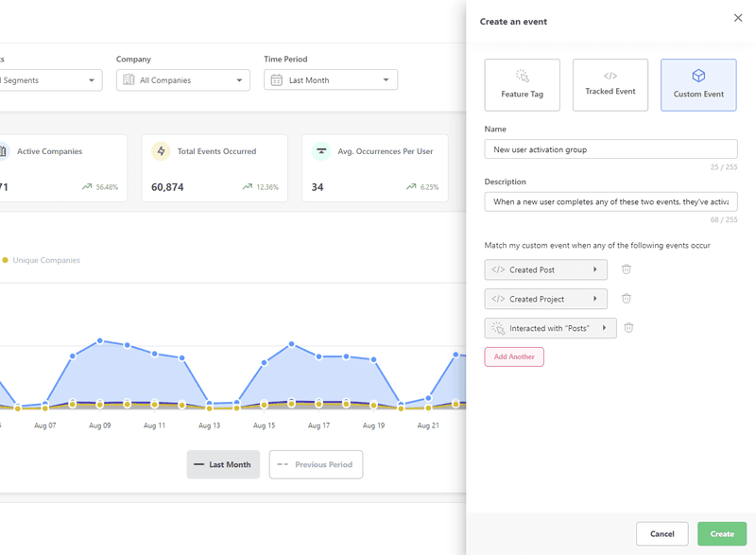Click the lightning bolt icon on Total Events card
The width and height of the screenshot is (756, 555).
click(x=159, y=150)
